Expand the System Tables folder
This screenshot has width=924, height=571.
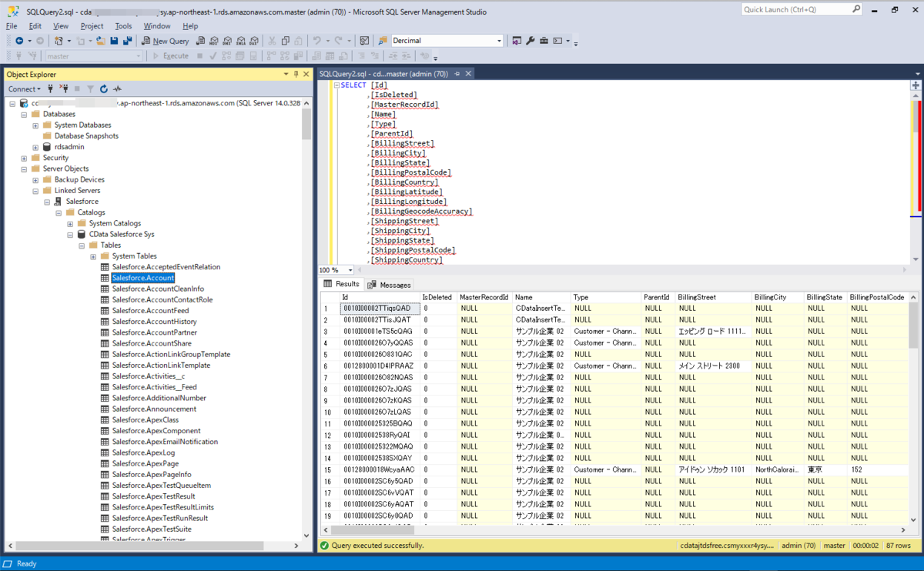(x=93, y=256)
